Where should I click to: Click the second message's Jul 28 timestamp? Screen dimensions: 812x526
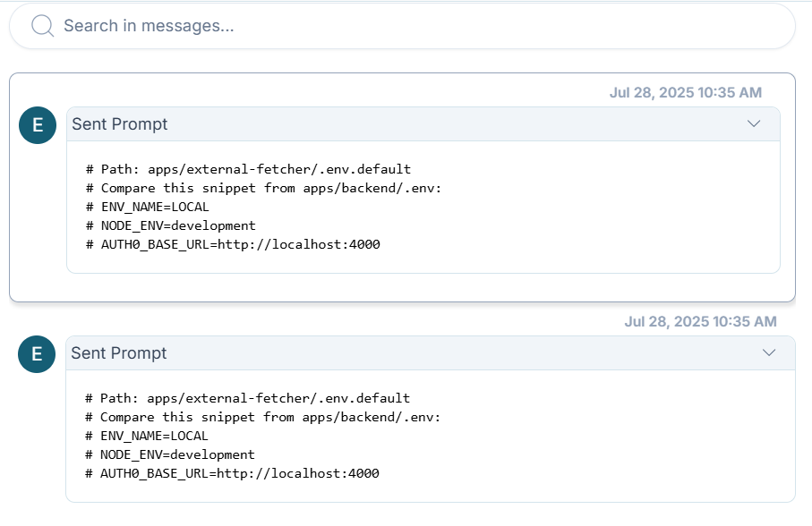(x=700, y=321)
